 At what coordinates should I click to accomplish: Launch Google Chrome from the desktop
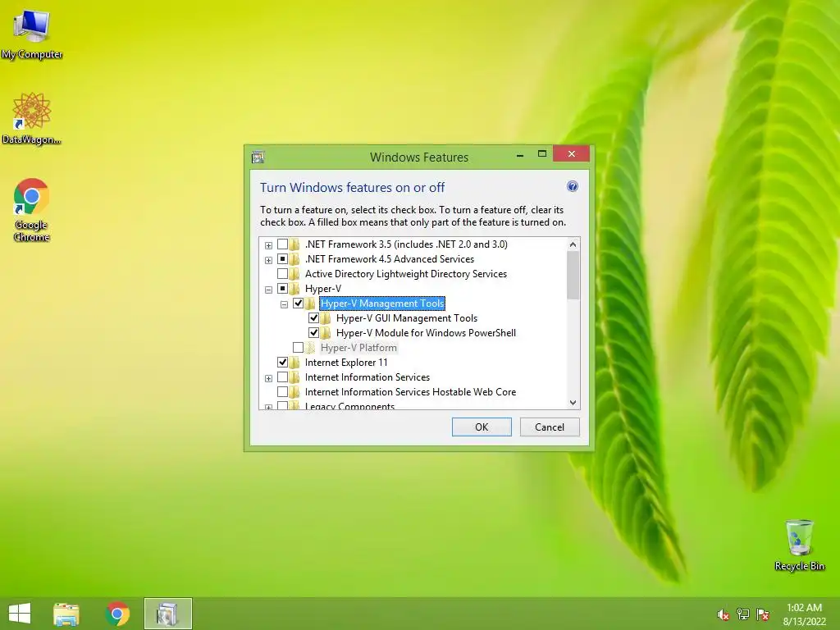click(x=32, y=209)
